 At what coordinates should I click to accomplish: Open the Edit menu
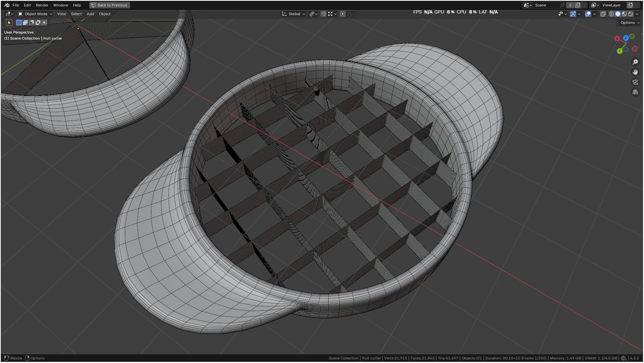coord(27,5)
